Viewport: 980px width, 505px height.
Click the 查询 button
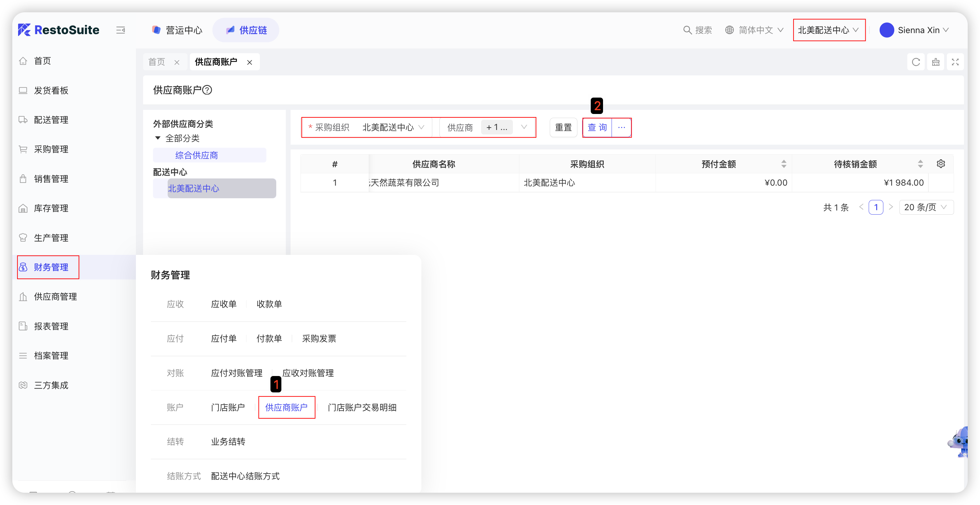pos(597,127)
